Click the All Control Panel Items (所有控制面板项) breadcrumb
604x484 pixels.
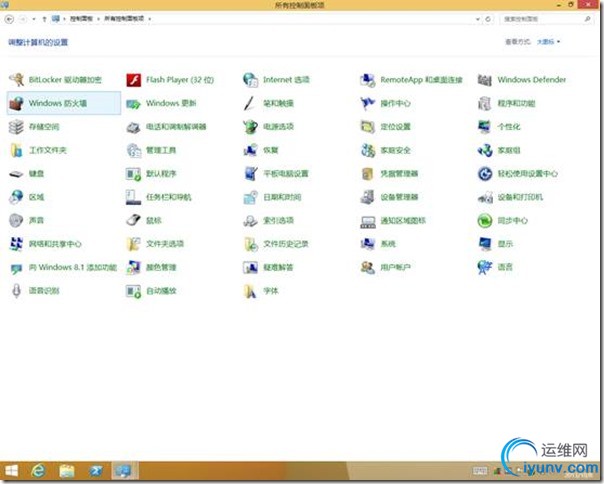124,18
